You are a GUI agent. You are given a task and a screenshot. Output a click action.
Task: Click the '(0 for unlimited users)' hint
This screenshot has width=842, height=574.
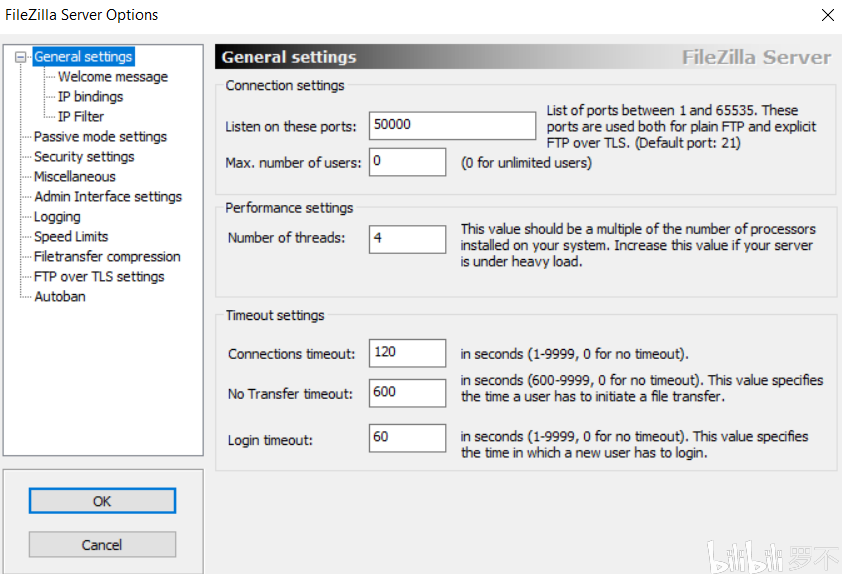pos(526,163)
